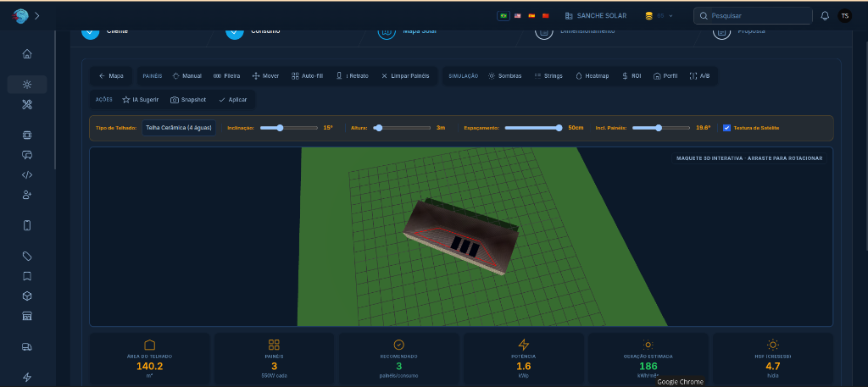Toggle the Heatmap simulation
This screenshot has height=387, width=868.
(x=593, y=75)
